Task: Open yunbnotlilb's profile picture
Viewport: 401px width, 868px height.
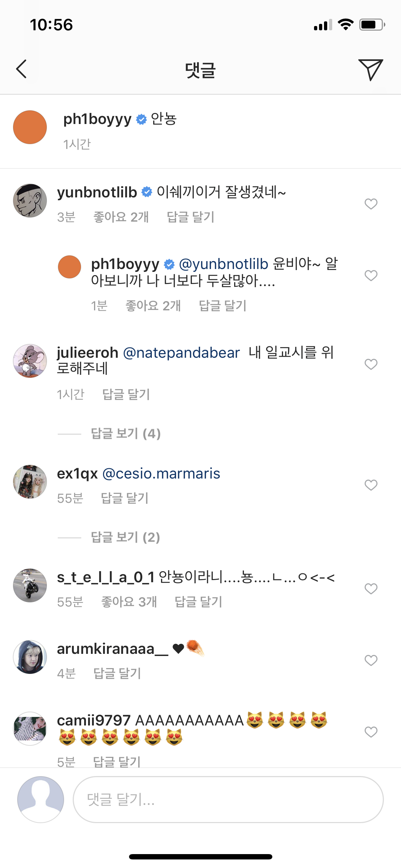Action: pos(30,201)
